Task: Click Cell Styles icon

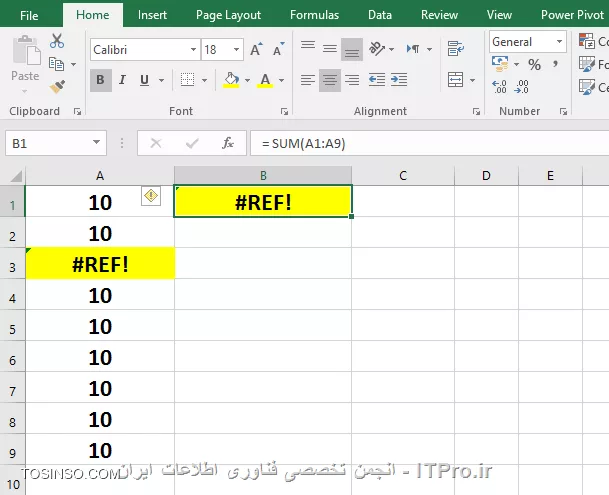Action: (586, 87)
